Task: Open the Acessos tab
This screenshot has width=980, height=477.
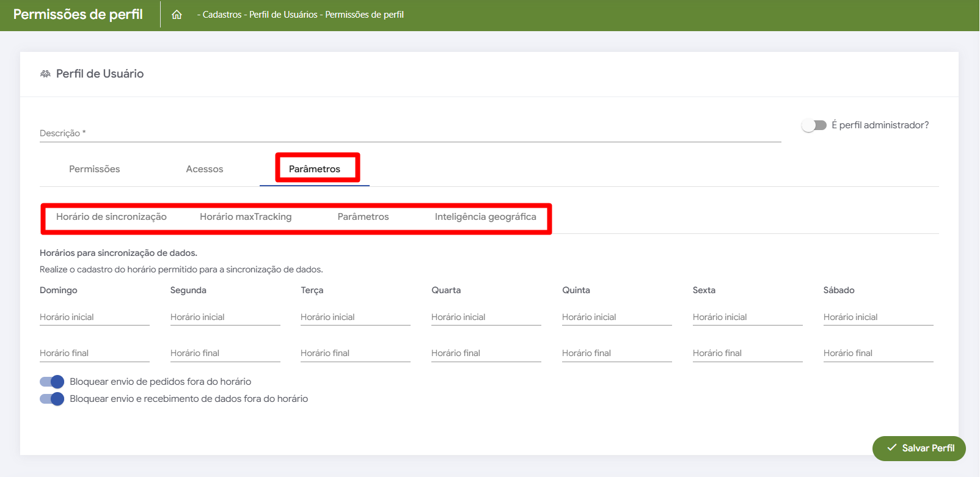Action: (x=205, y=169)
